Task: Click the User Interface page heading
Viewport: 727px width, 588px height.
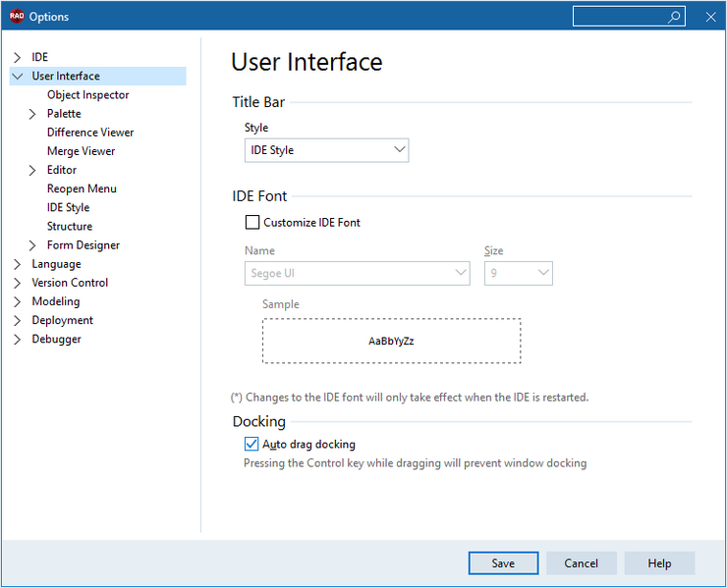Action: coord(307,62)
